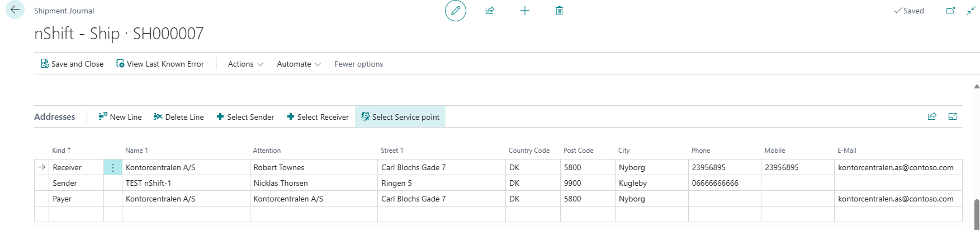Click View Last Known Error

(160, 64)
